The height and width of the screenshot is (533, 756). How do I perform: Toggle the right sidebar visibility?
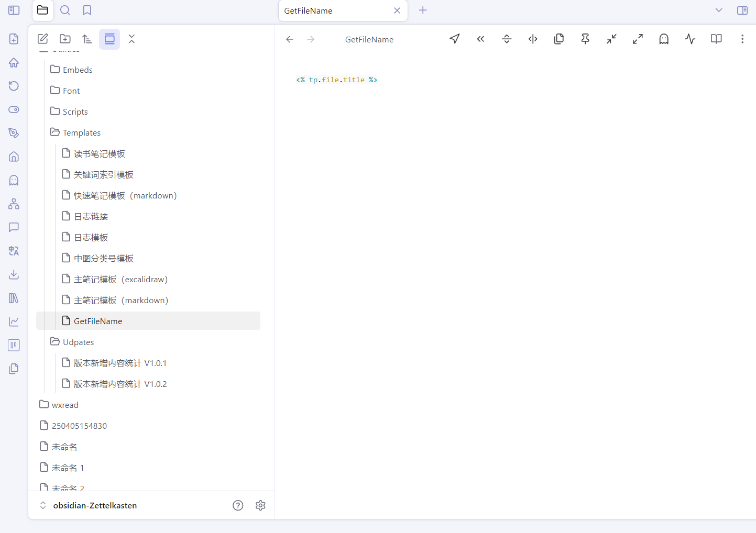coord(742,10)
